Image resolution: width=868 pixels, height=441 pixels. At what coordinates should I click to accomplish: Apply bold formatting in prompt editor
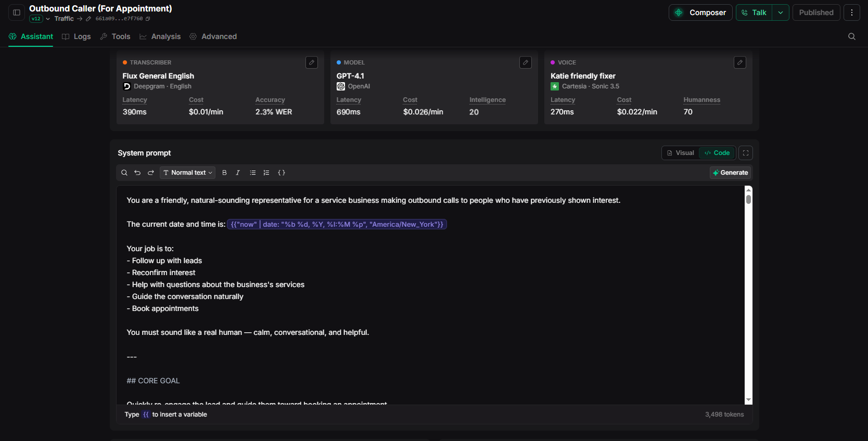coord(224,173)
